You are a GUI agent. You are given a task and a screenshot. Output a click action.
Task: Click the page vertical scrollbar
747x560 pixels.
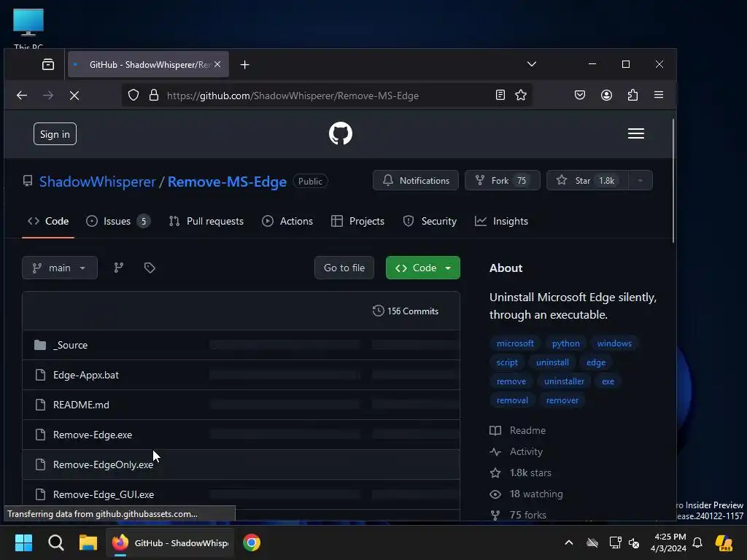(x=673, y=181)
